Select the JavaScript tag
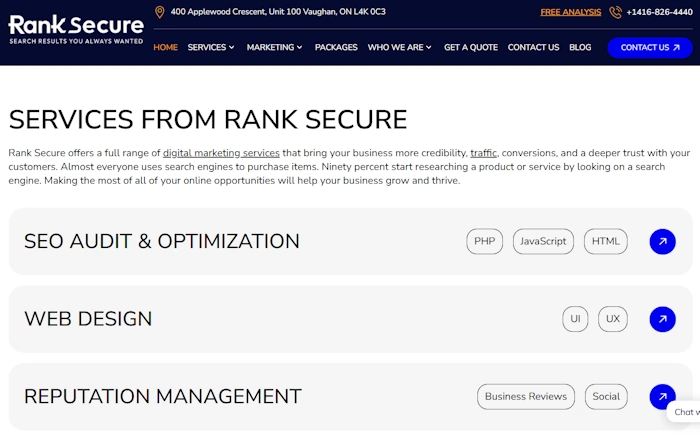 pos(543,241)
